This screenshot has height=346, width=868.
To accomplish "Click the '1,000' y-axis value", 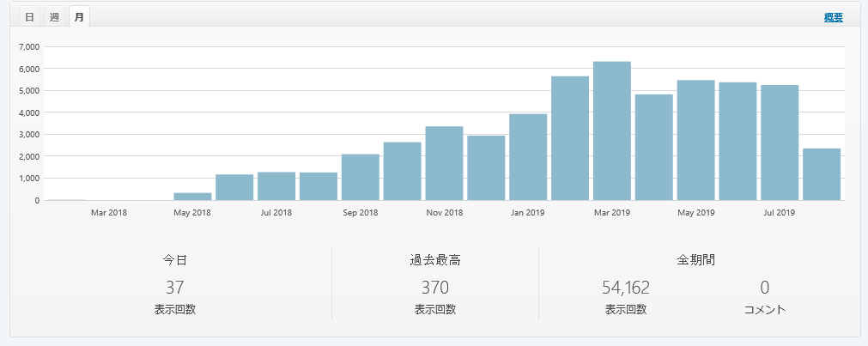I will (29, 179).
